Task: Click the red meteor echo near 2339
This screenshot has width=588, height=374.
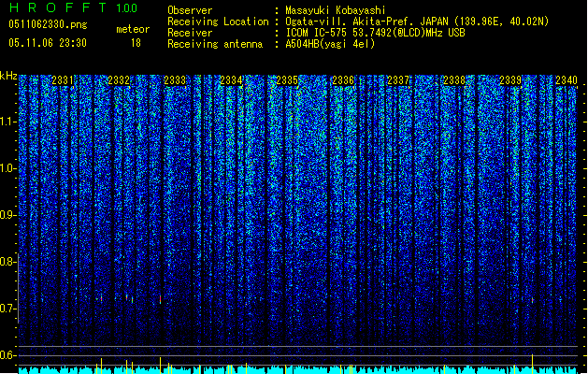Action: pos(533,300)
